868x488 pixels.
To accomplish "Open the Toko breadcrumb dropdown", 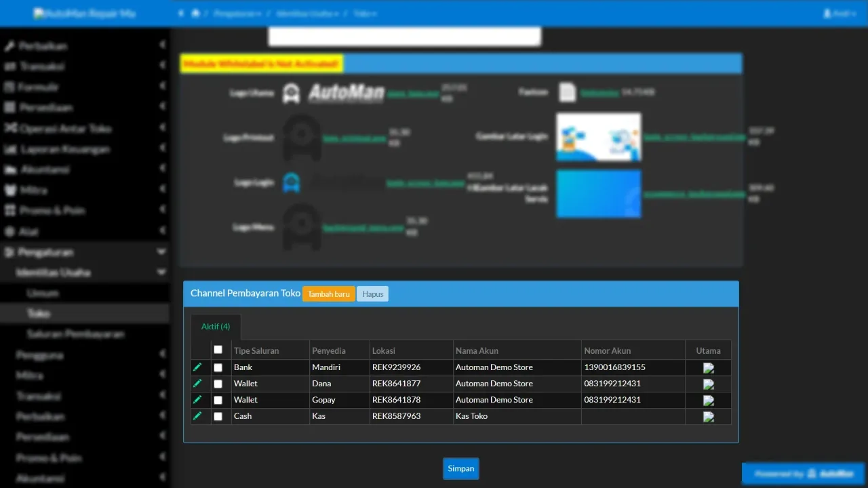I will (x=365, y=13).
